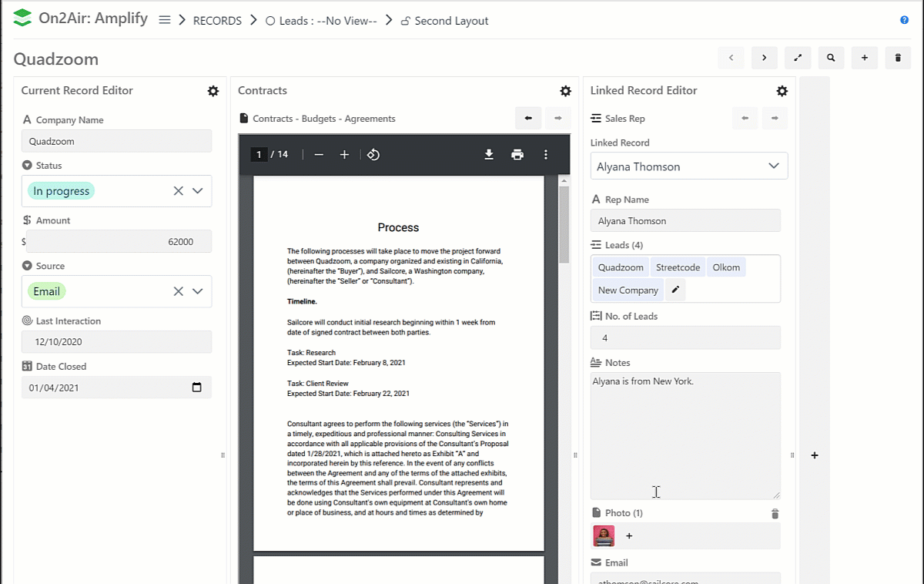The width and height of the screenshot is (924, 584).
Task: Click inside the Notes text area
Action: (685, 435)
